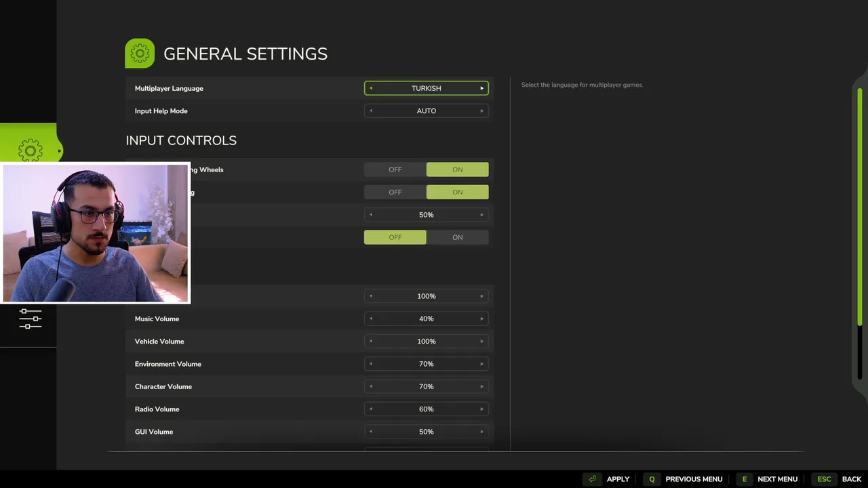The width and height of the screenshot is (868, 488).
Task: Change Input Help Mode with the right arrow
Action: (482, 111)
